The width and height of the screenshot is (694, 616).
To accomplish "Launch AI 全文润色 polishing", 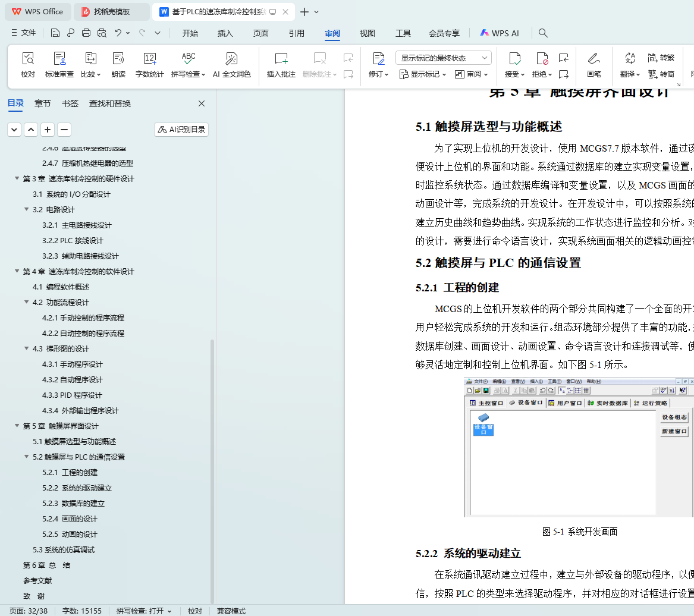I will pos(231,65).
